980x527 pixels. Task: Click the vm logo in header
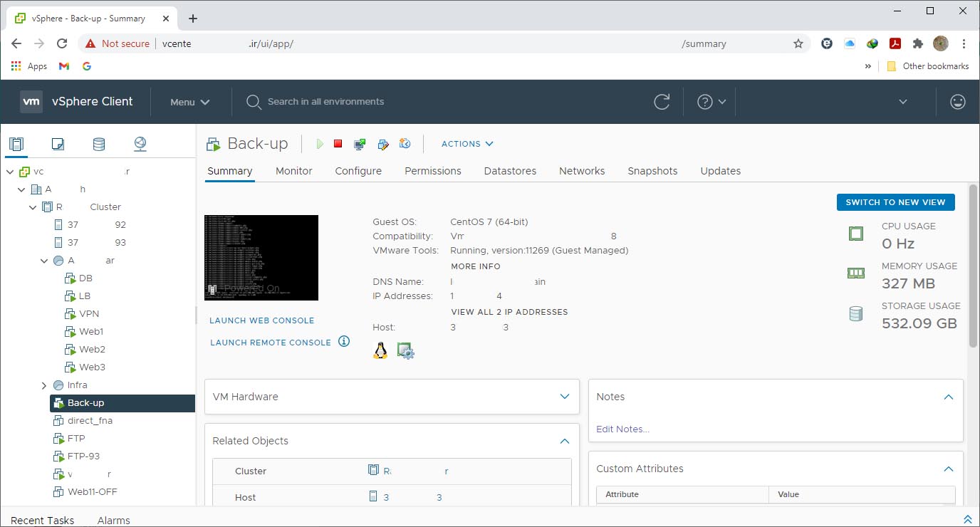click(31, 101)
